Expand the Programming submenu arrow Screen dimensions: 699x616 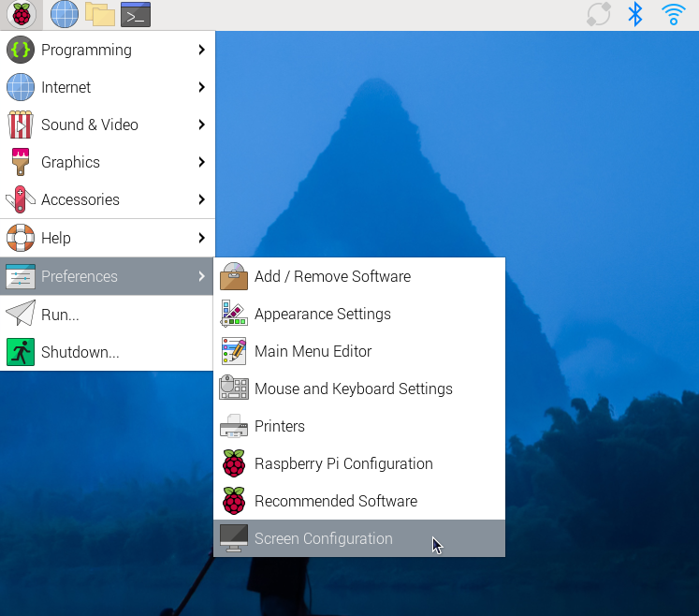201,50
